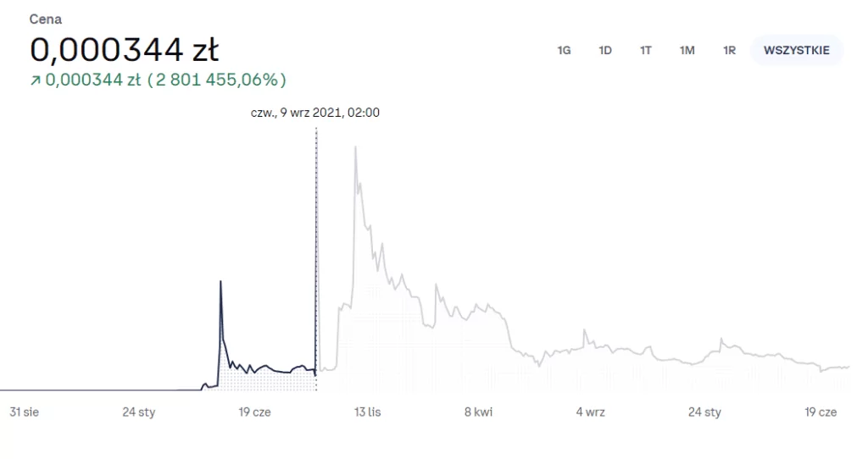Screen dimensions: 868x459
Task: Click the 31 sie axis label
Action: (x=25, y=412)
